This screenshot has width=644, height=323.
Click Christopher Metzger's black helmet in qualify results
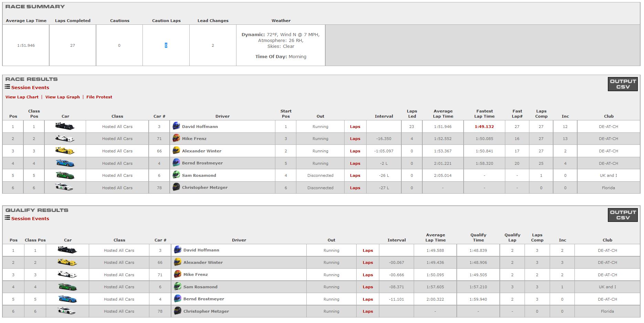(x=178, y=311)
